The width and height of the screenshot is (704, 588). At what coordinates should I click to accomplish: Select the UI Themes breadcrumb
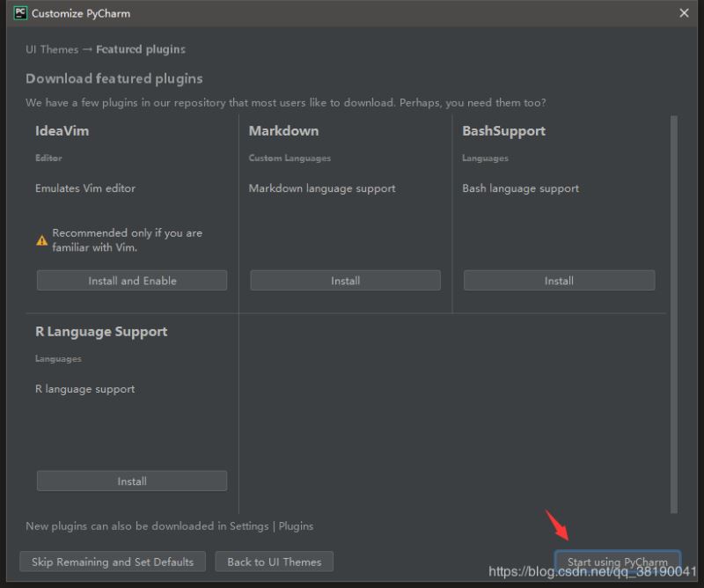click(52, 49)
